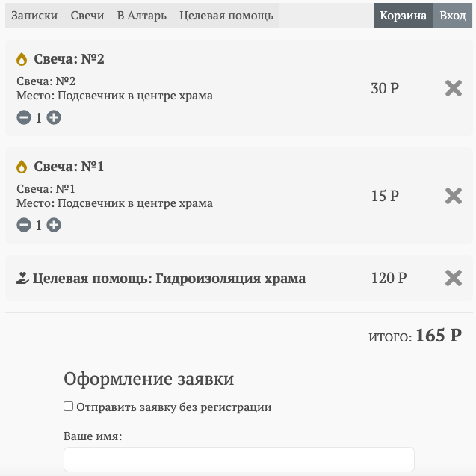Delete Гидроизоляция храма donation item

pos(454,278)
